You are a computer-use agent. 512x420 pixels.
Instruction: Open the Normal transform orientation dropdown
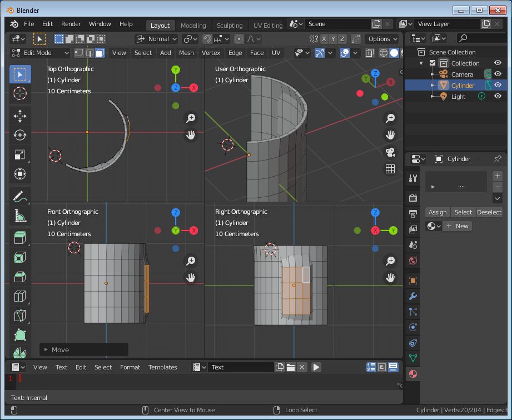coord(157,39)
